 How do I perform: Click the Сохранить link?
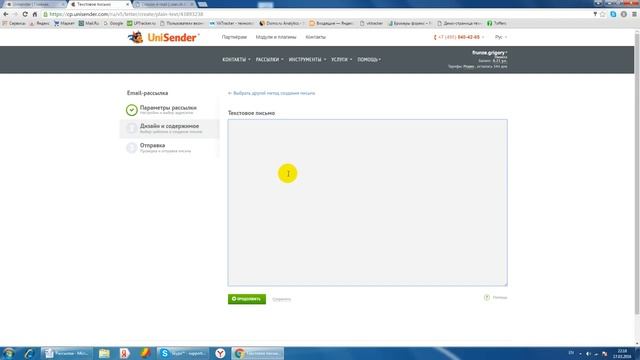click(x=282, y=299)
